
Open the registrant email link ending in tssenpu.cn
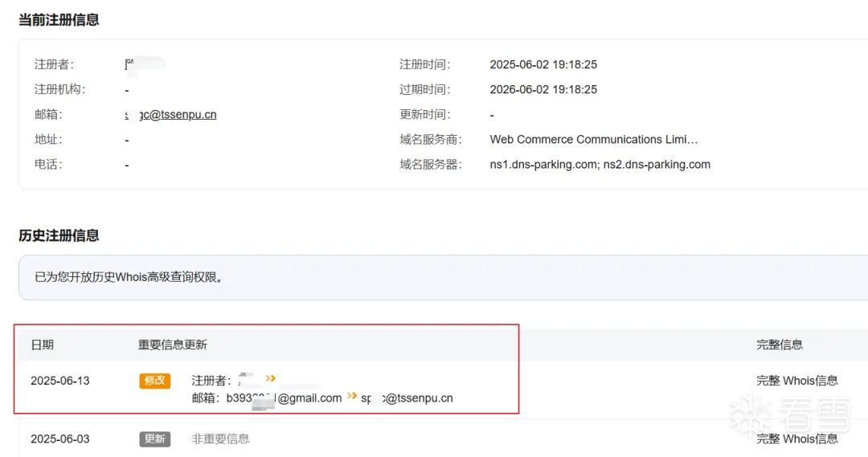point(171,115)
